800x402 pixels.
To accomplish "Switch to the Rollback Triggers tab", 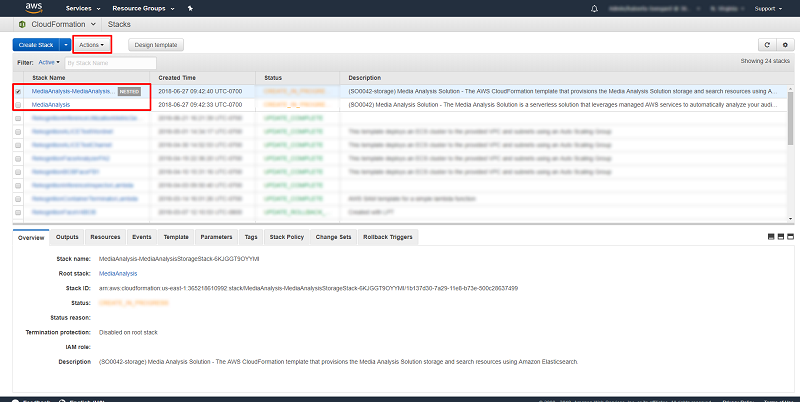I will (388, 237).
